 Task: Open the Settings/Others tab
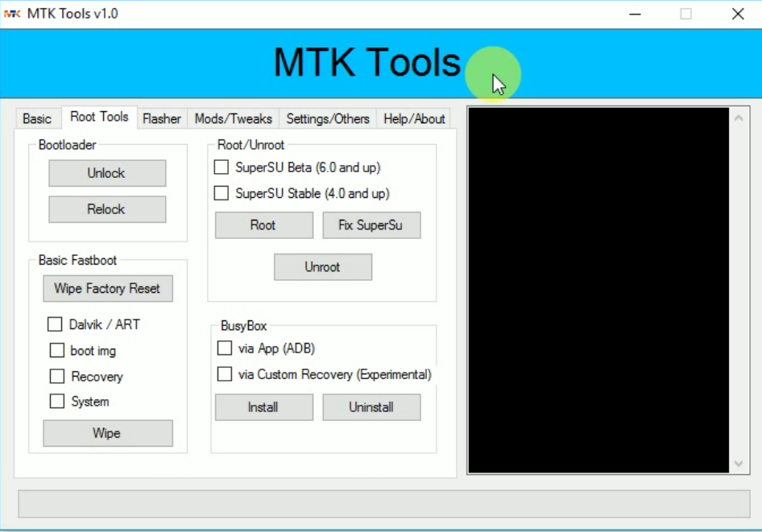(327, 118)
